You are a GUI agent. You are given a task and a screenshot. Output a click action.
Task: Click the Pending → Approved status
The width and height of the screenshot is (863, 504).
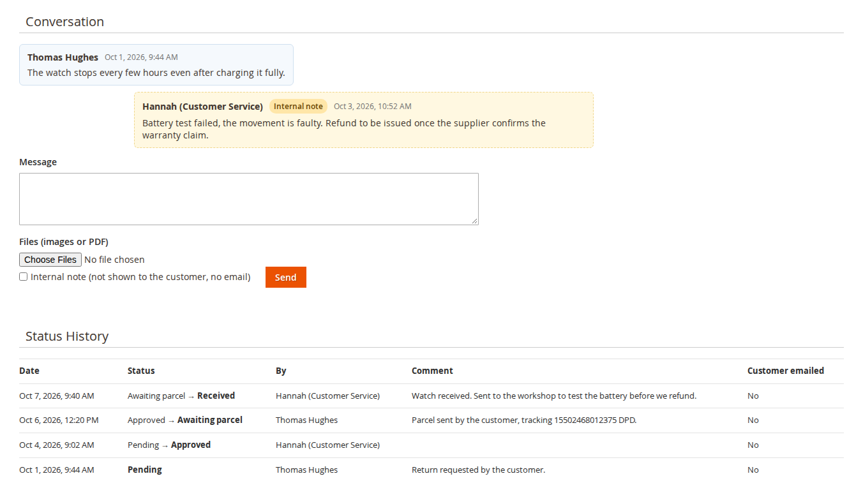169,445
